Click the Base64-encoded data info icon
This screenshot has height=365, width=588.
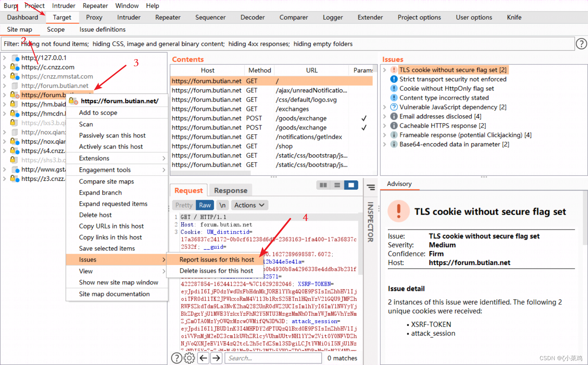(x=394, y=144)
